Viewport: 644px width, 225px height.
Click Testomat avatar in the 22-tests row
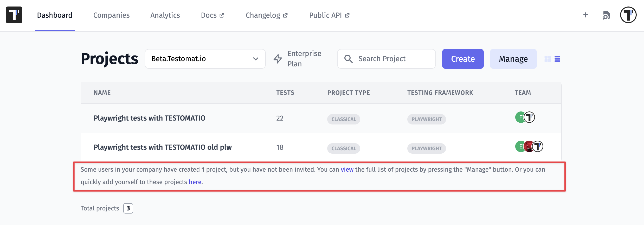tap(529, 117)
